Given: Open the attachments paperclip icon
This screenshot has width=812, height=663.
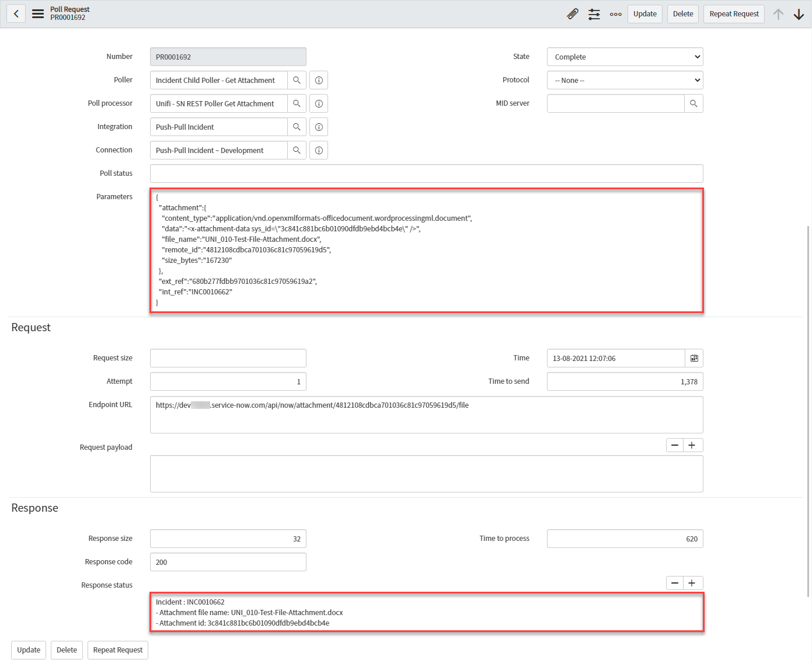Looking at the screenshot, I should 573,14.
